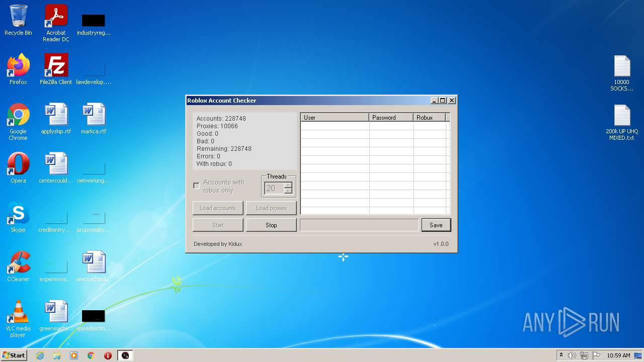Click the Start checking button
The image size is (644, 362).
(x=218, y=225)
